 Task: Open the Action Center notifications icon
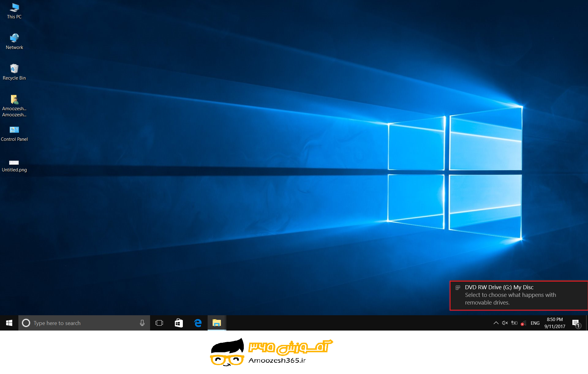[576, 323]
